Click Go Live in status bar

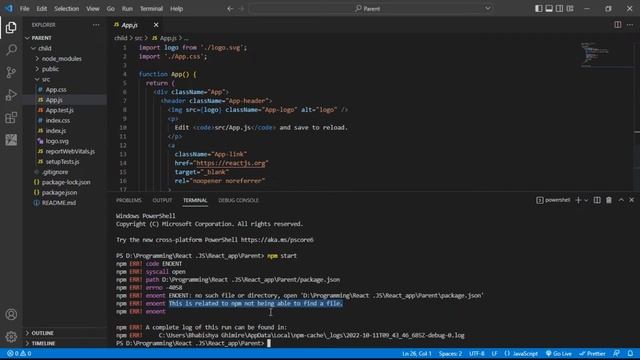[559, 353]
